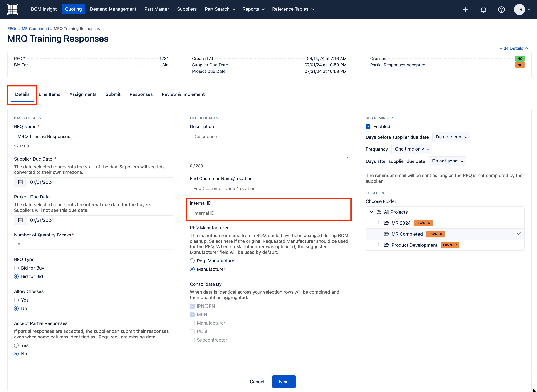Switch to the Submit tab

[x=113, y=94]
